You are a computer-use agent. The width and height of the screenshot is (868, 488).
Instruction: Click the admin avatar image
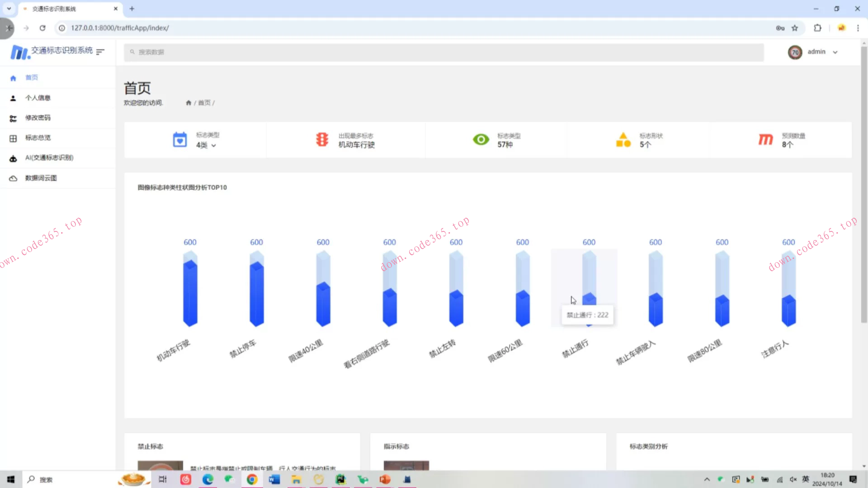click(x=795, y=52)
